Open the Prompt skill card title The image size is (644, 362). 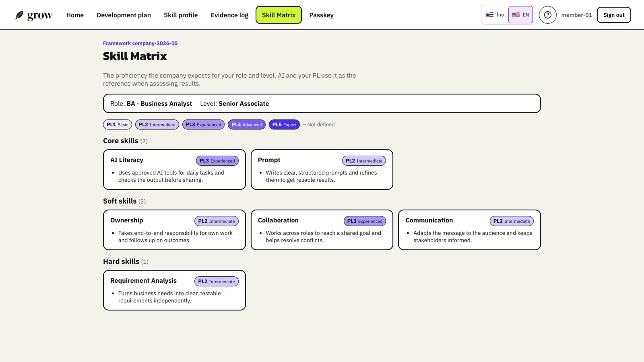click(x=269, y=160)
